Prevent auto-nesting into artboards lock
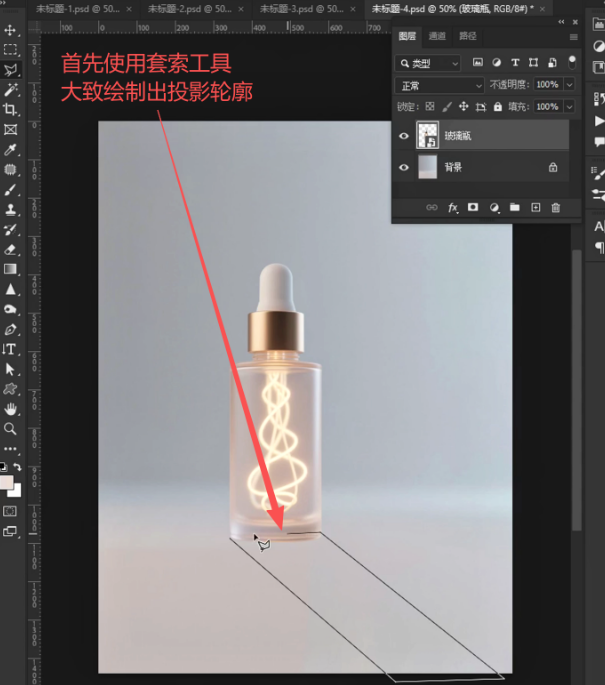The image size is (605, 685). point(481,107)
